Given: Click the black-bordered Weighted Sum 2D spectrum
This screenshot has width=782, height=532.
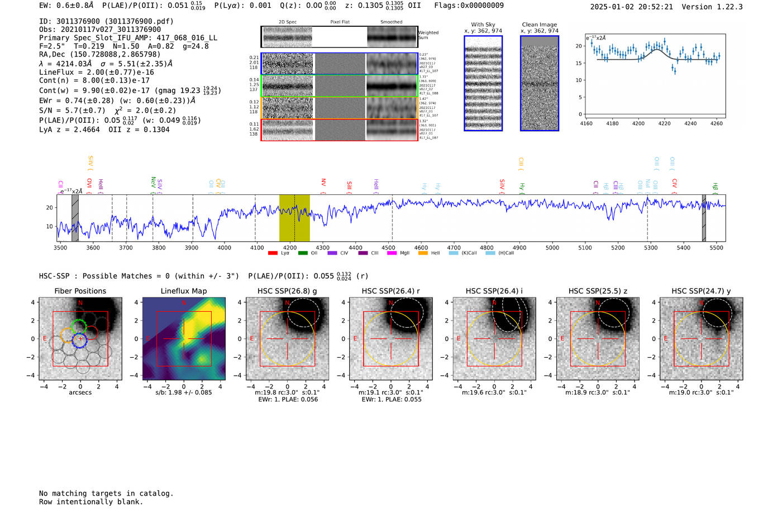Looking at the screenshot, I should pos(340,37).
